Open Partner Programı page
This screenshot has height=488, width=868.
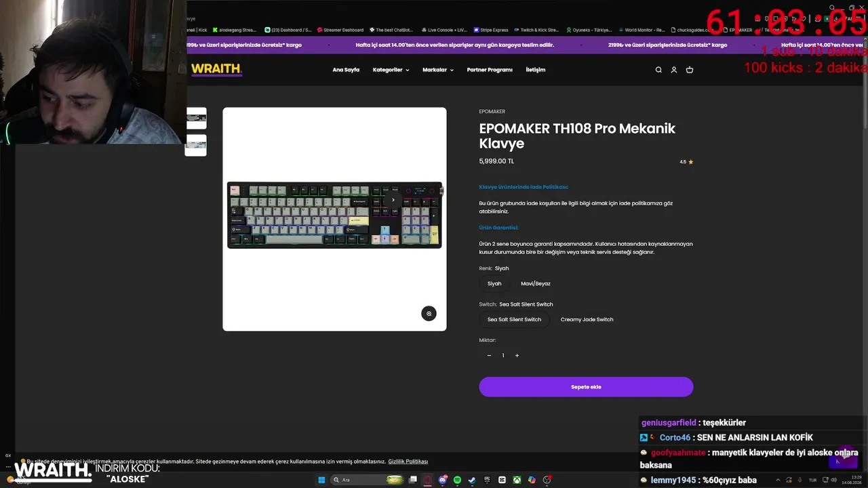tap(490, 70)
